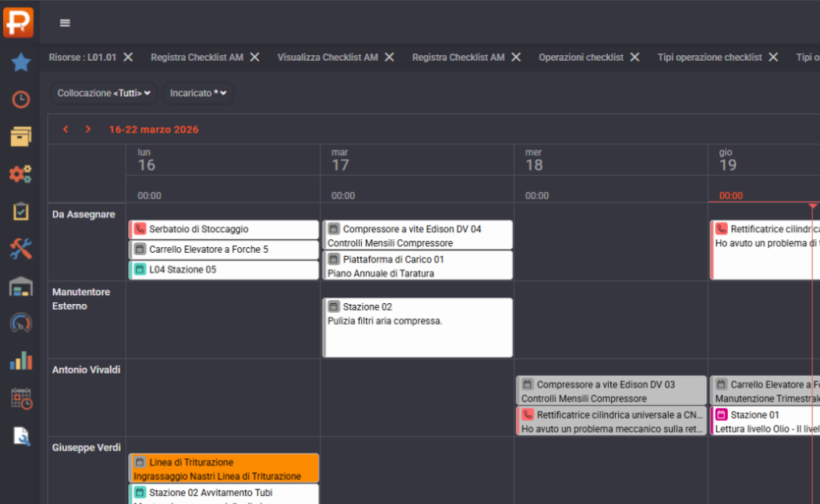Open the warehouse sidebar icon
The height and width of the screenshot is (504, 820).
pos(21,286)
